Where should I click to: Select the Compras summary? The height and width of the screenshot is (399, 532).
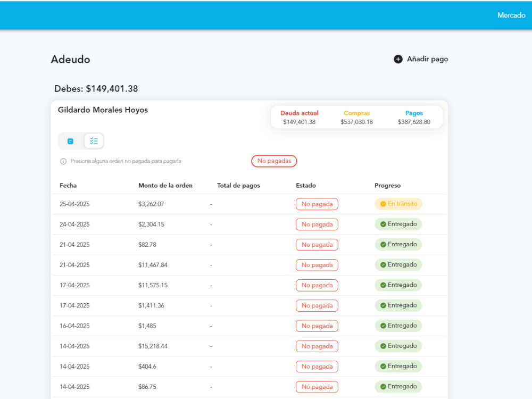356,118
